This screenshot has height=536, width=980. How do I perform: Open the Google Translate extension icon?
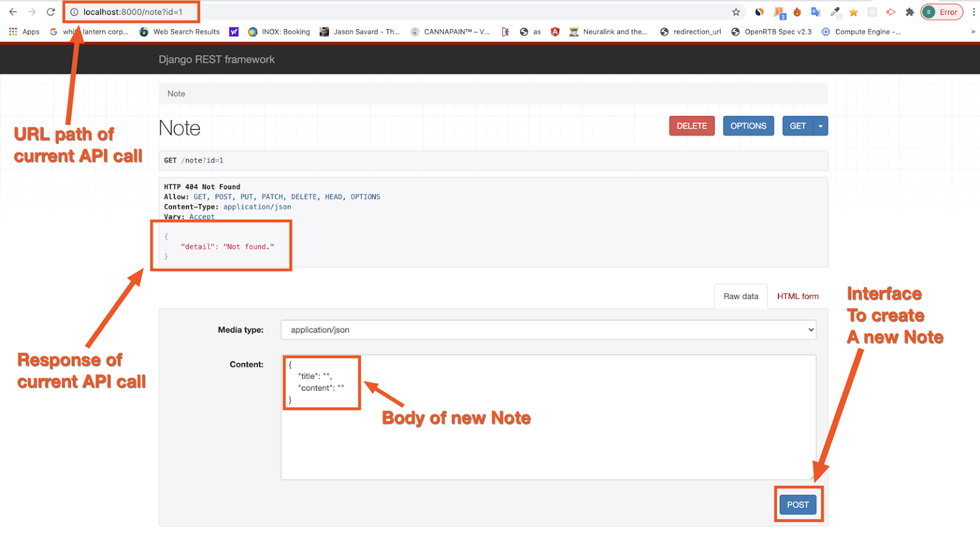pyautogui.click(x=815, y=12)
